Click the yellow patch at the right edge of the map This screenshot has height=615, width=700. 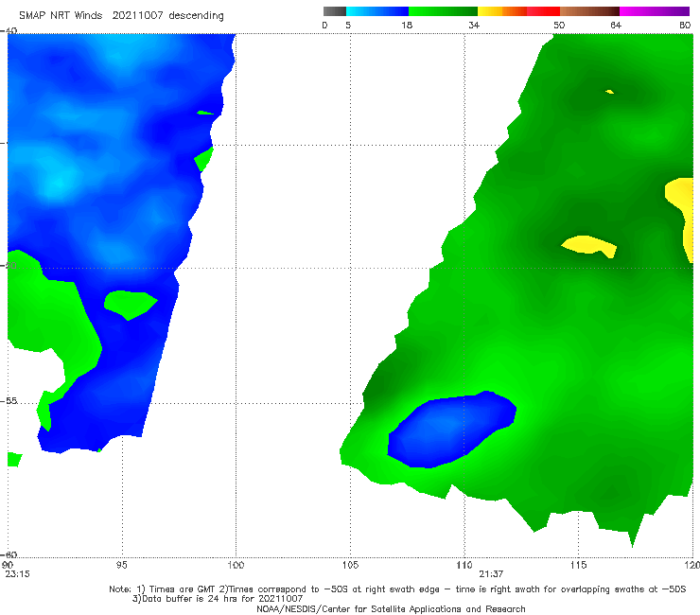coord(681,215)
